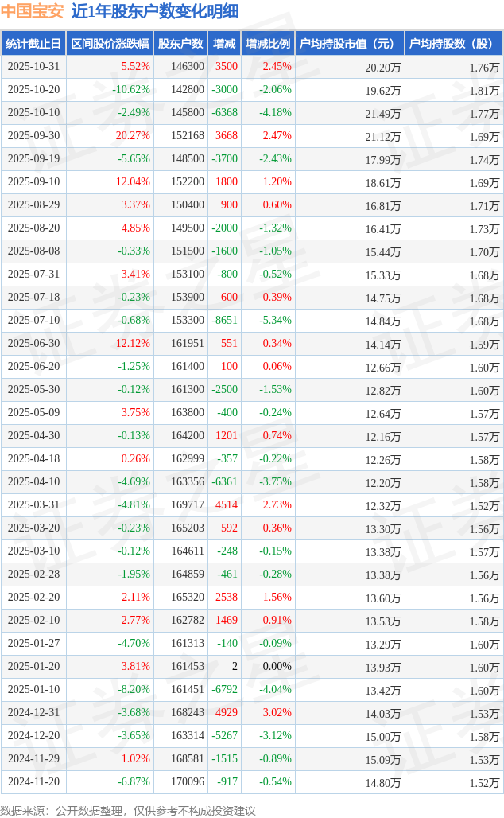Image resolution: width=504 pixels, height=818 pixels.
Task: Click the 数据来源 disclaimer text at bottom
Action: 128,810
